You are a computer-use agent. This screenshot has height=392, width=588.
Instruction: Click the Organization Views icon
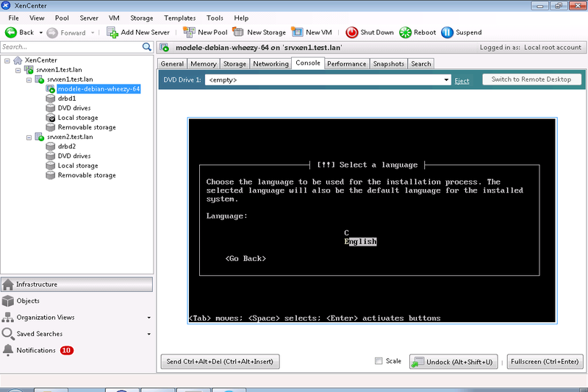(8, 318)
